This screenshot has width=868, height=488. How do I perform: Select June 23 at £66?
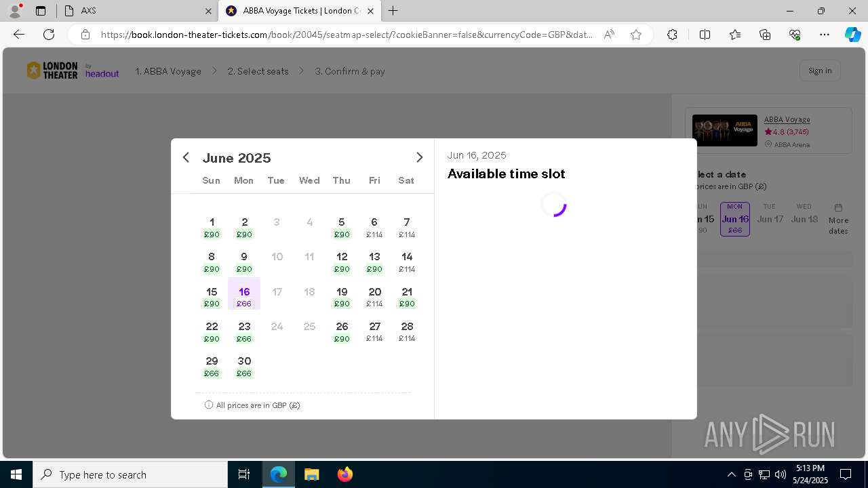coord(244,331)
